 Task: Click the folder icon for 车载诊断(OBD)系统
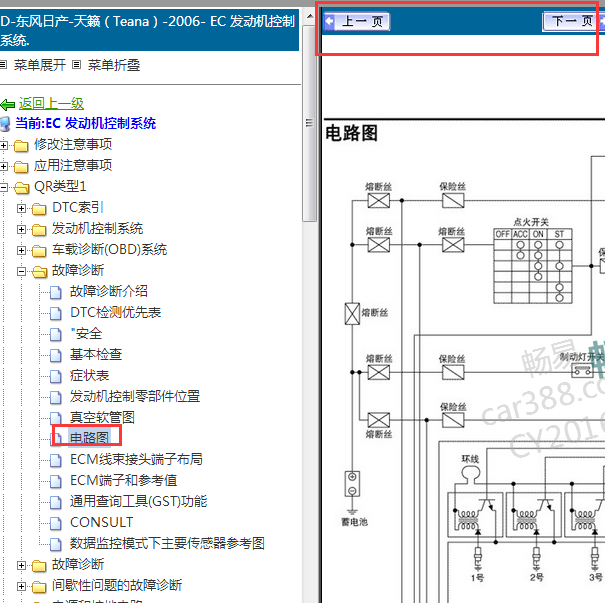coord(39,251)
